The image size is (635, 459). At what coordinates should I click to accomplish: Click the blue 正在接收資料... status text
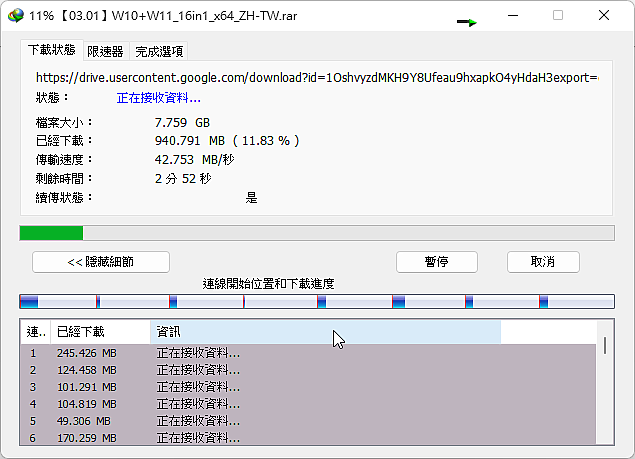coord(158,98)
